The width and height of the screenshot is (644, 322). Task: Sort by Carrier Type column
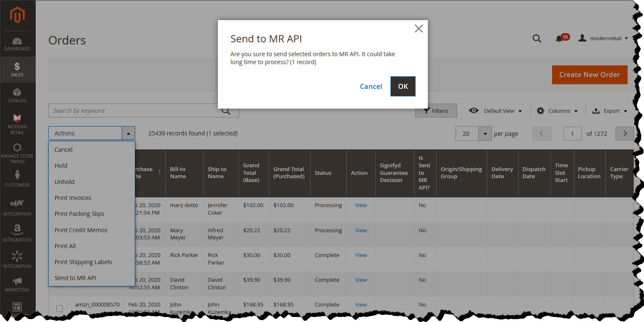619,173
